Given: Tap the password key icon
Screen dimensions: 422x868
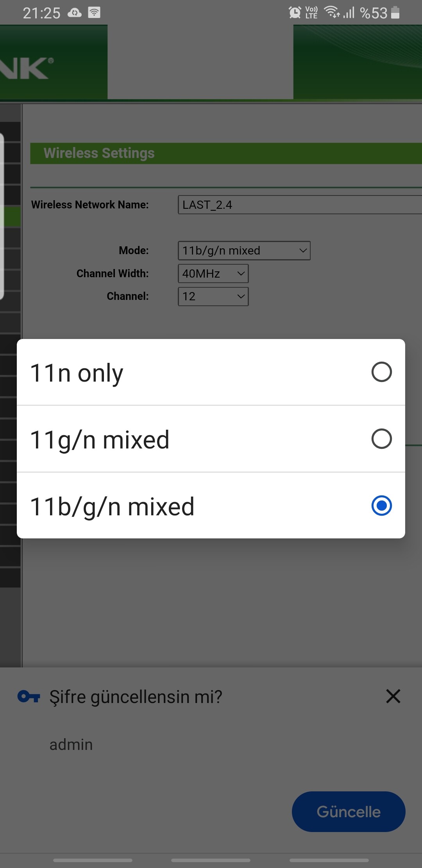Looking at the screenshot, I should pos(29,696).
